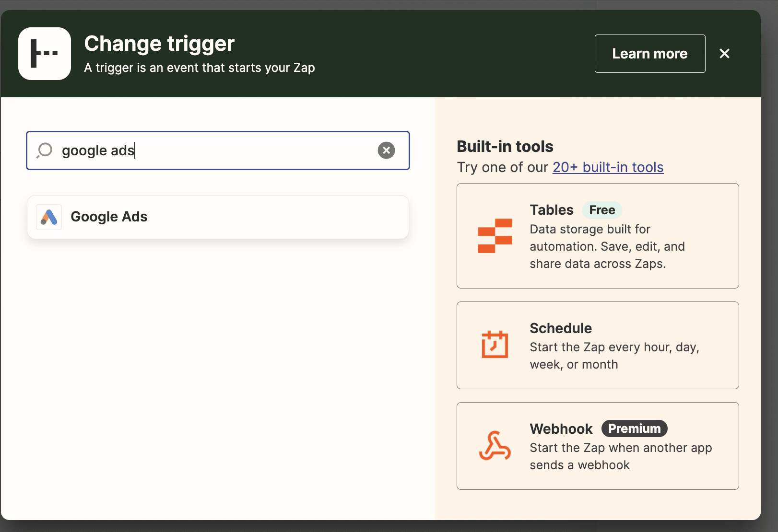778x532 pixels.
Task: Choose the Schedule built-in tool card
Action: click(x=598, y=345)
